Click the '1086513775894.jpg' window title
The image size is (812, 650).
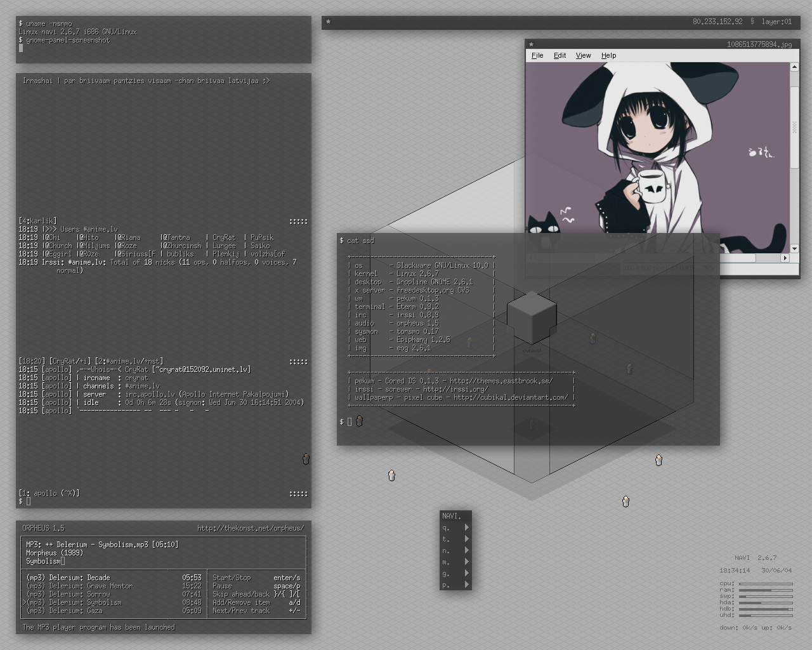[759, 44]
